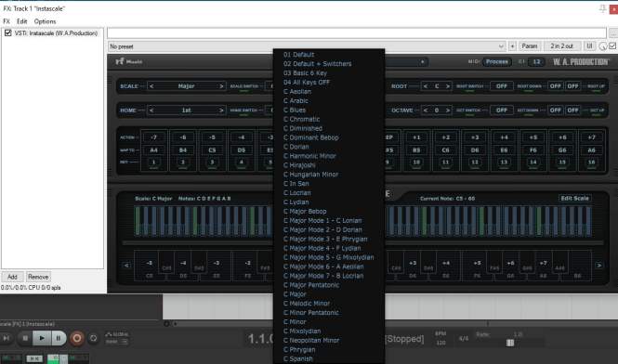Open the 2 in 2 out pin connector
Image resolution: width=618 pixels, height=364 pixels.
coord(562,46)
